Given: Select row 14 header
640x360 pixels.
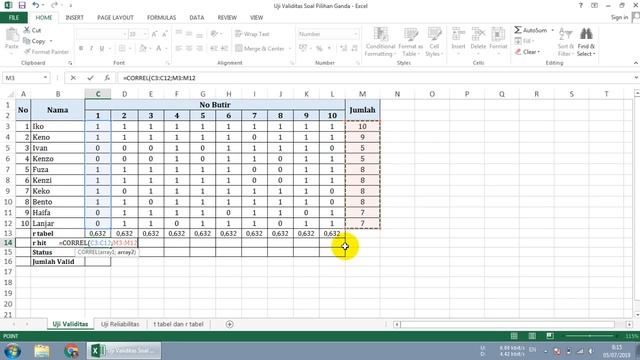Looking at the screenshot, I should pos(8,243).
